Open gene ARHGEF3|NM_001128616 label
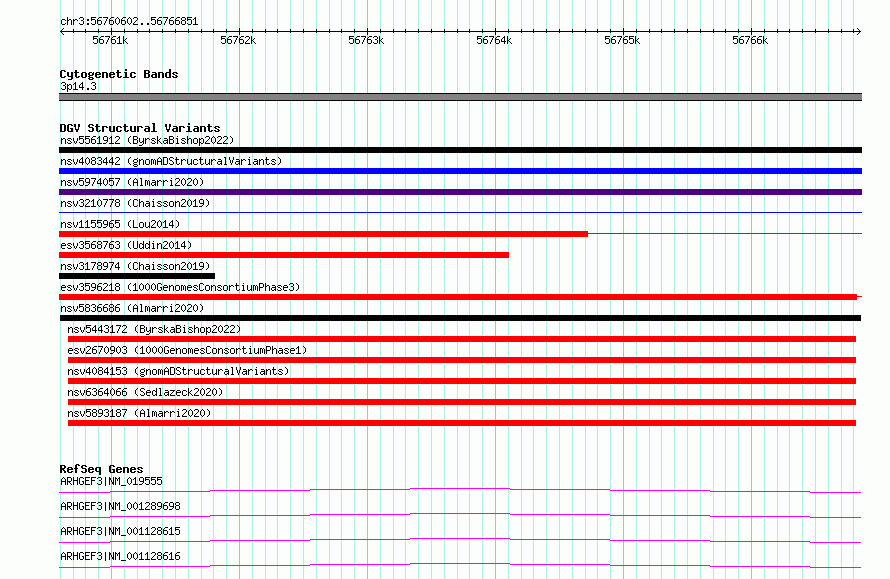Screen dimensions: 890x579 click(120, 556)
